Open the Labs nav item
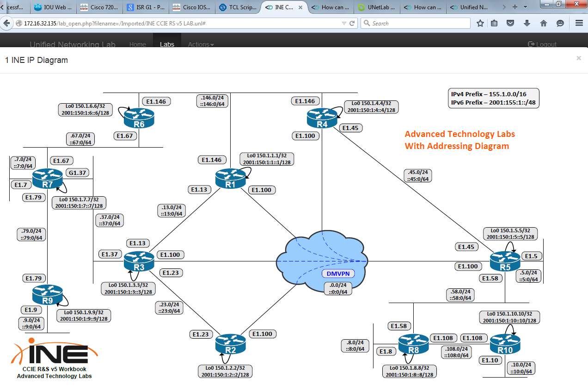The height and width of the screenshot is (391, 588). click(167, 44)
